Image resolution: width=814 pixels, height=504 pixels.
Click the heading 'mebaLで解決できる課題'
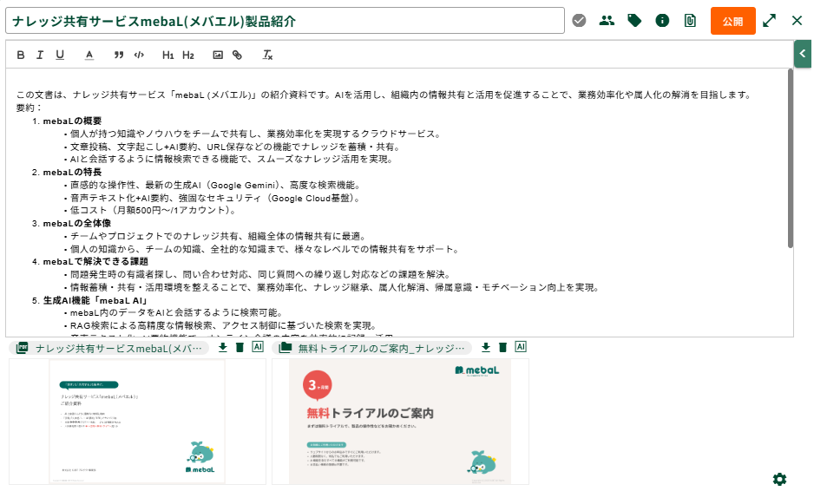[95, 262]
